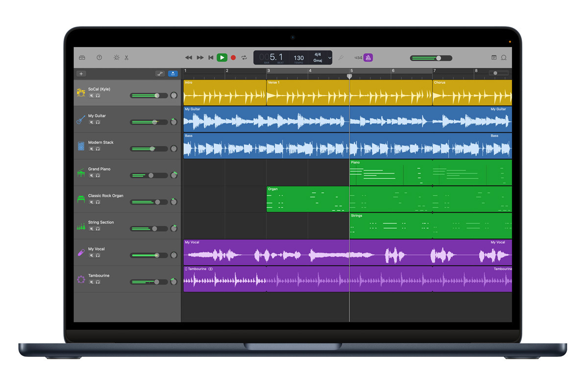Enable the 1234 count-in button
The height and width of the screenshot is (391, 588).
point(358,57)
